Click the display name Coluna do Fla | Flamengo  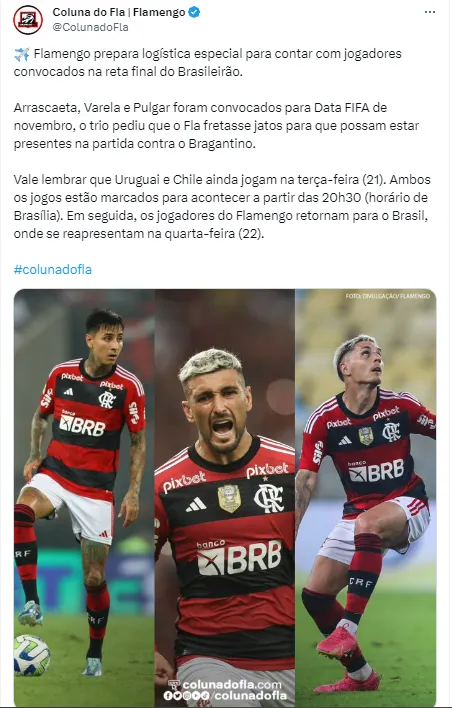tap(119, 12)
